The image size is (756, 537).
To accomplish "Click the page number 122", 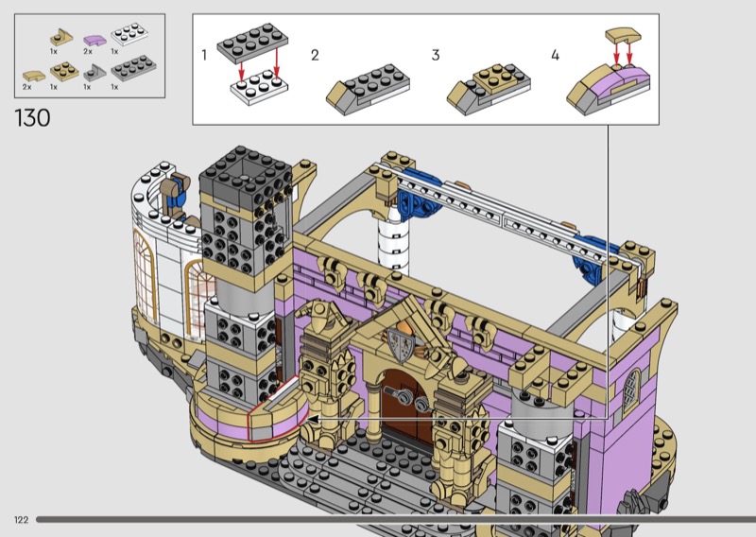I will [x=21, y=520].
